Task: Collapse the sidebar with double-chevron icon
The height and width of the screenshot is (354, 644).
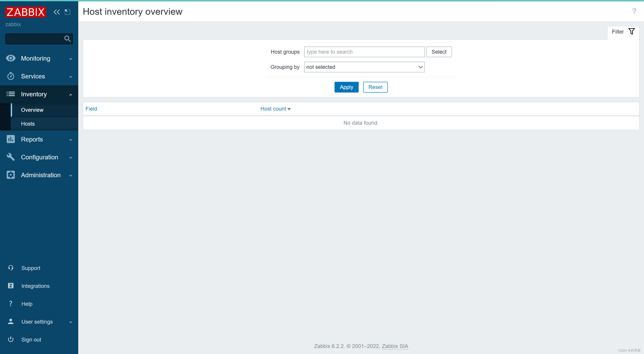Action: 57,12
